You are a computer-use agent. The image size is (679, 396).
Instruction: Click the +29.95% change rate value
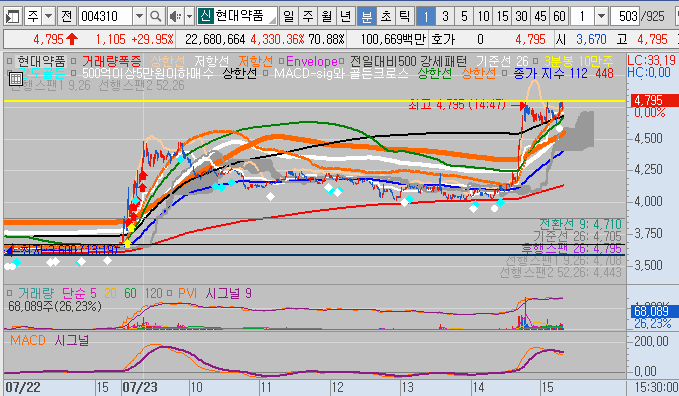[152, 39]
